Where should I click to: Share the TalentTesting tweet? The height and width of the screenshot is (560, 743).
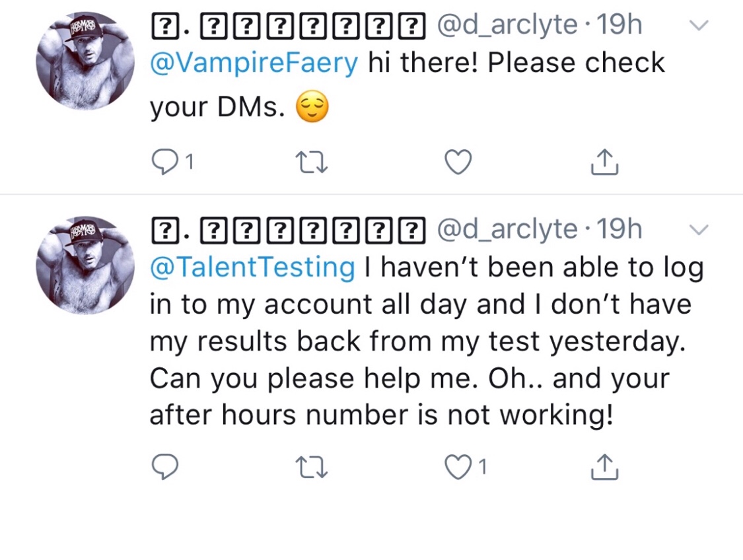click(604, 468)
